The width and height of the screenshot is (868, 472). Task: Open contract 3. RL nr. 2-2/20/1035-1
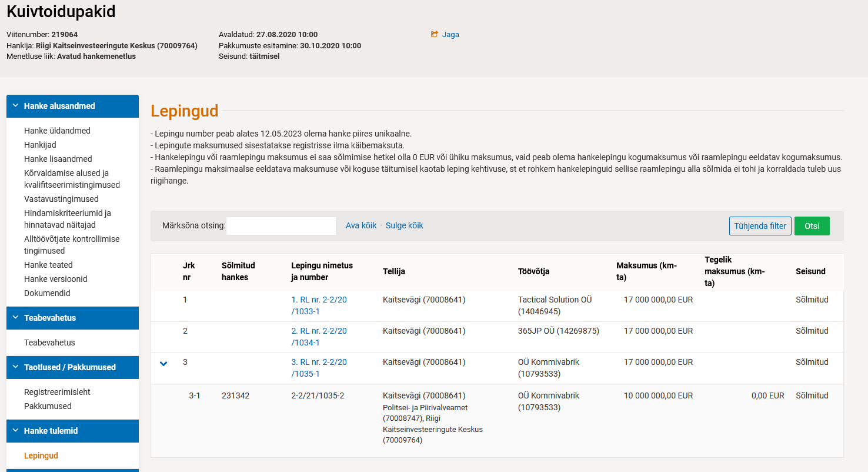(x=319, y=368)
